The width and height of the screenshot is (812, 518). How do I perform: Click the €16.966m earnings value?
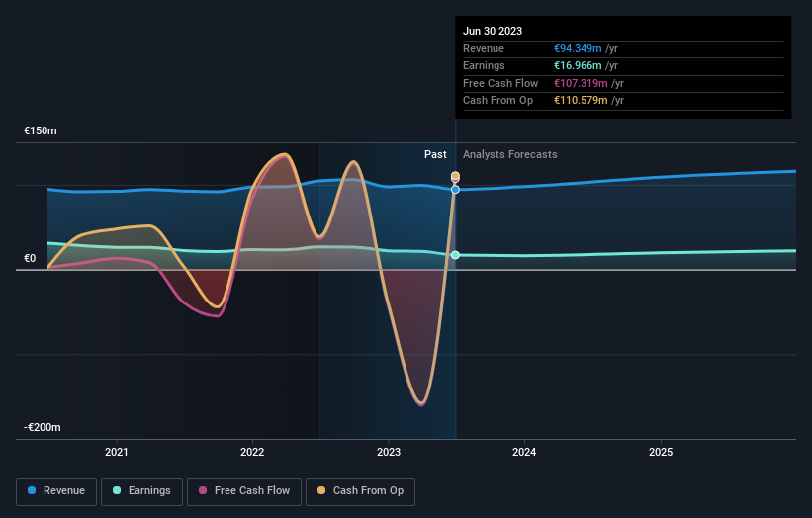pos(578,65)
